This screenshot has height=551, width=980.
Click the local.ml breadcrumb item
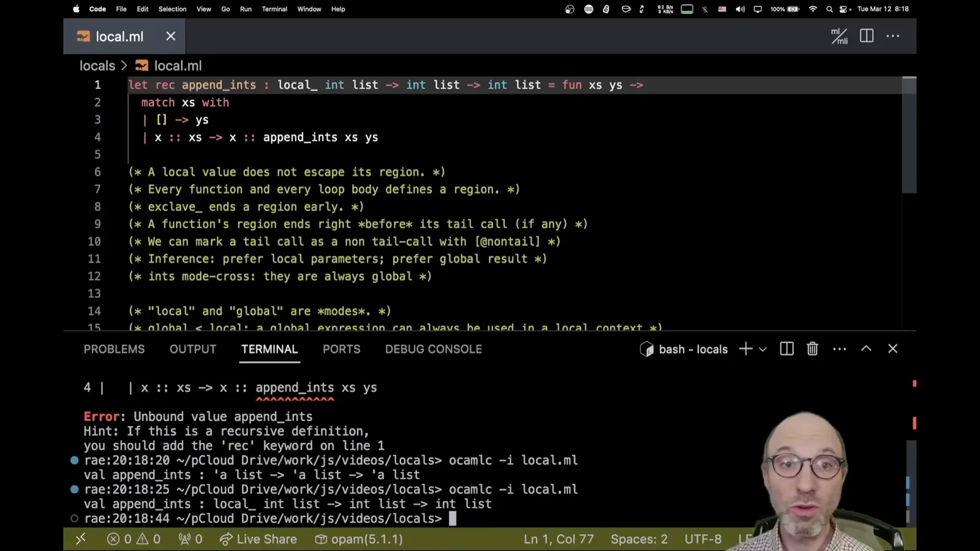(168, 66)
